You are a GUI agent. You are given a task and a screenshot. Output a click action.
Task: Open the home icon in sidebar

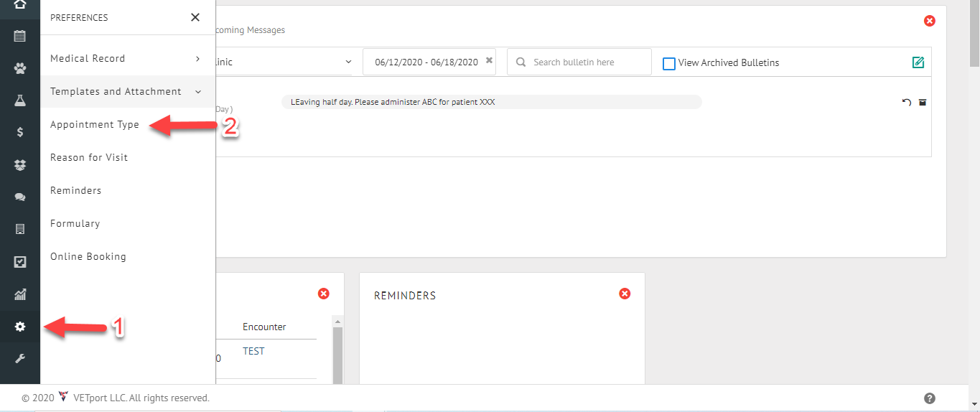(x=20, y=4)
